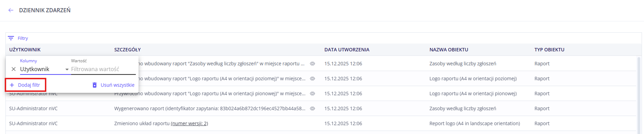Open the "numer wersji: 2" link
This screenshot has height=134, width=644.
(x=189, y=124)
